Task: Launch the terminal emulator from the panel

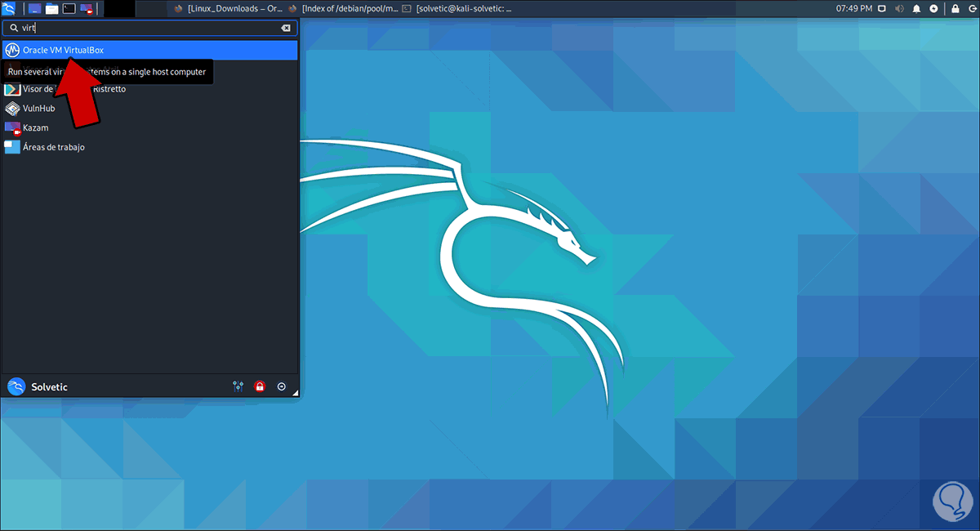Action: [69, 9]
